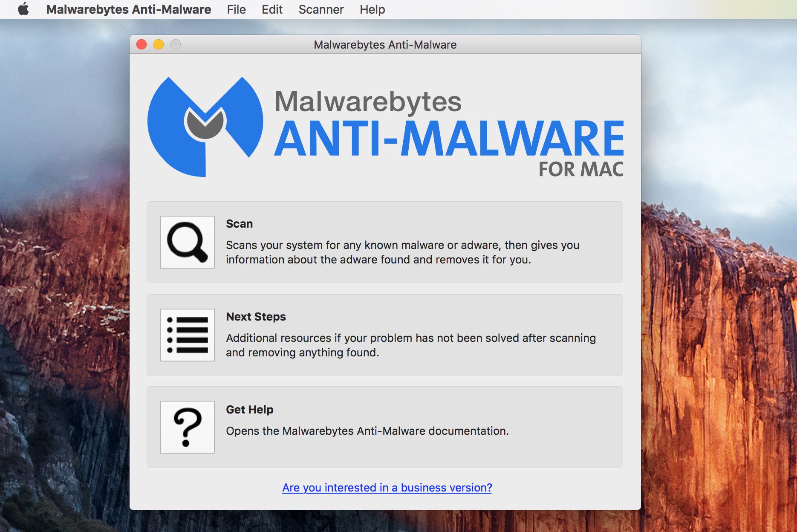797x532 pixels.
Task: Click 'Opens the Malwarebytes Anti-Malware documentation' text
Action: click(x=367, y=431)
